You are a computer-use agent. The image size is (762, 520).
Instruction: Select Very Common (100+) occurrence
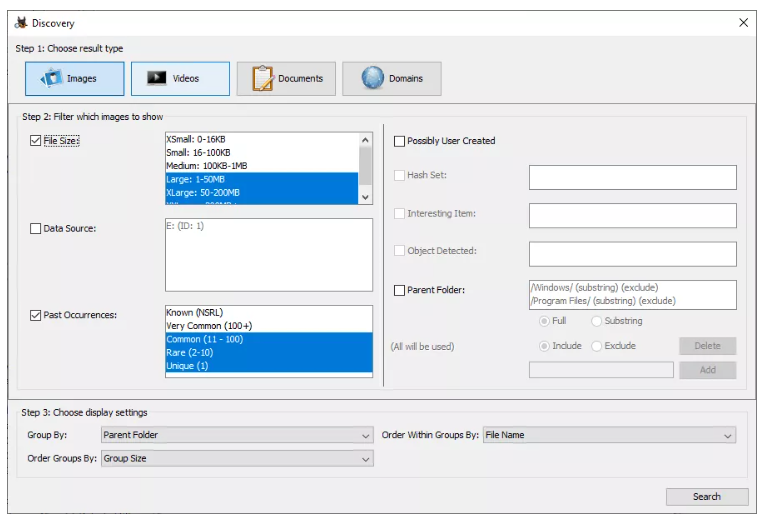(269, 326)
